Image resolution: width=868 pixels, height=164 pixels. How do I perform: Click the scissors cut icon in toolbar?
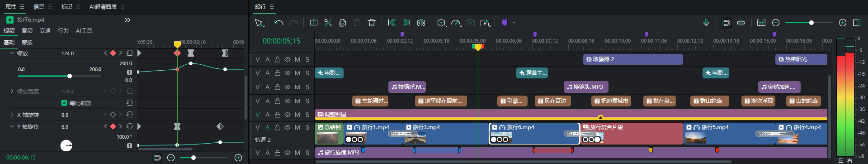click(328, 23)
